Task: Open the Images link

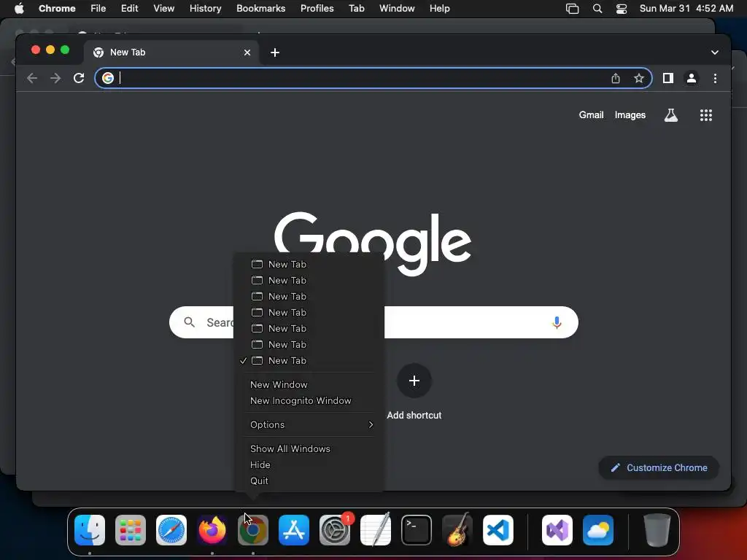Action: coord(630,114)
